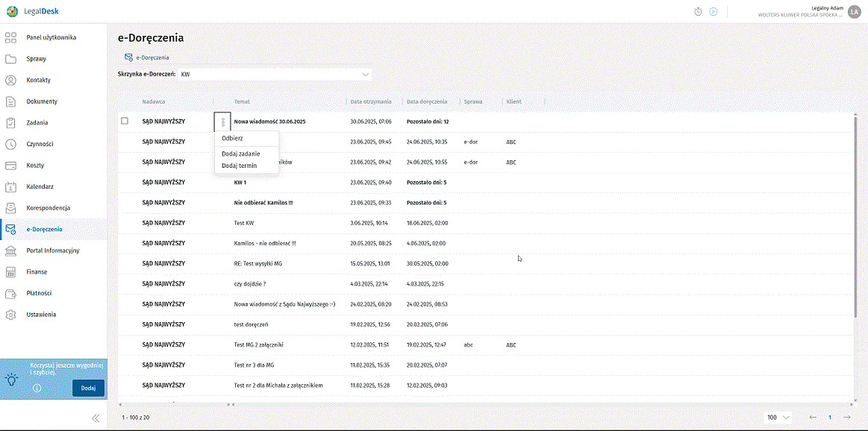Open message Test nr 3 dla MG

point(255,365)
